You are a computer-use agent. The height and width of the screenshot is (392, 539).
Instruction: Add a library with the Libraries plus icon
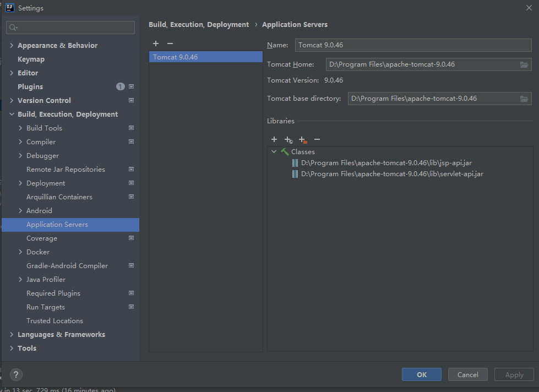coord(274,140)
